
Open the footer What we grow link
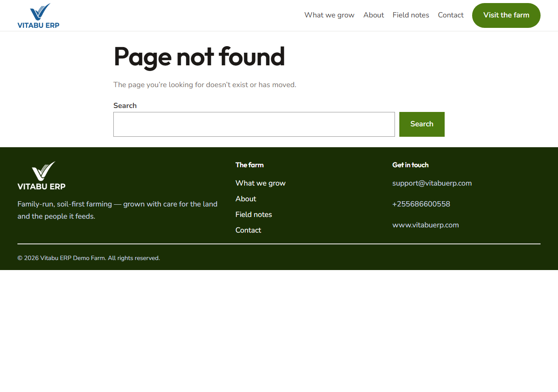tap(260, 183)
